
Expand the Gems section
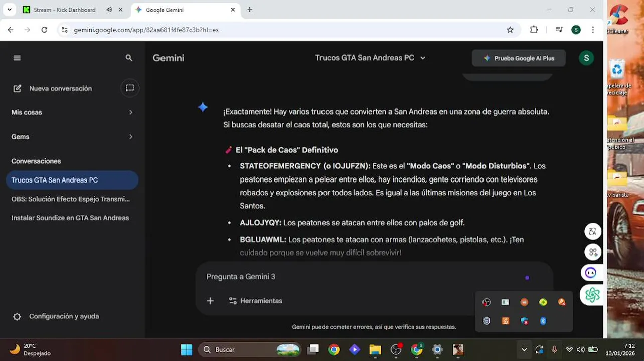73,137
